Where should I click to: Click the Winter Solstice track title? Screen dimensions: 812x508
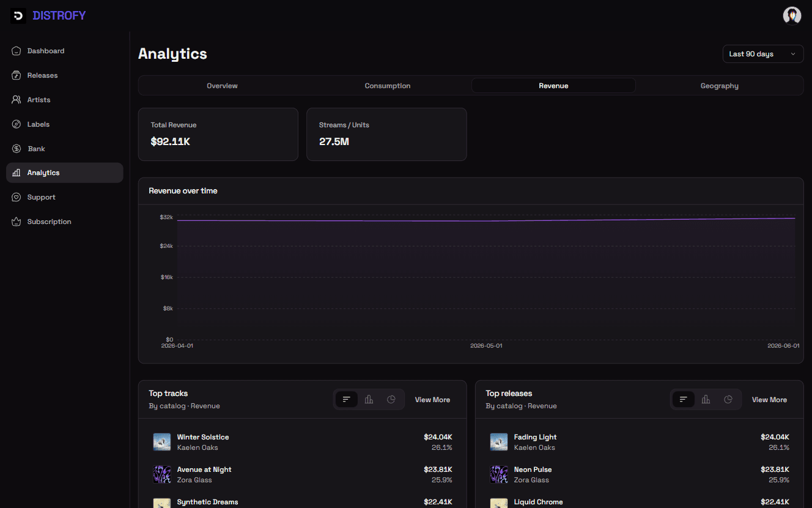click(x=203, y=437)
